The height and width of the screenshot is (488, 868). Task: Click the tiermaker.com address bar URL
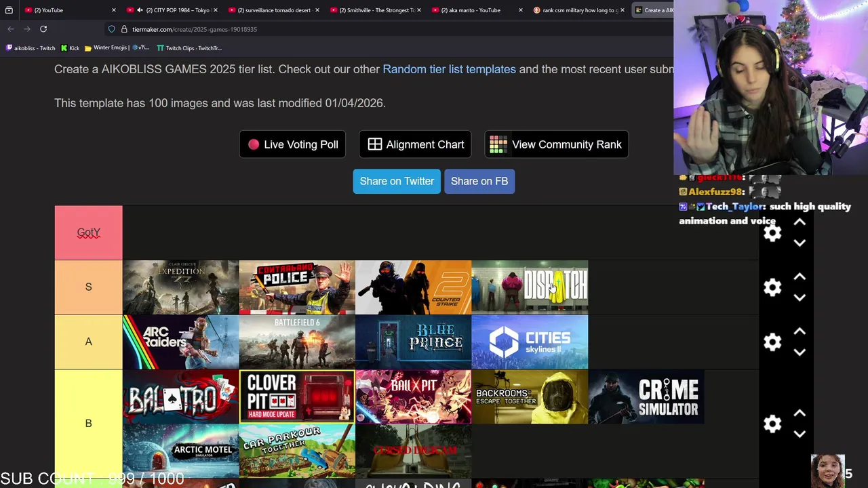click(195, 29)
